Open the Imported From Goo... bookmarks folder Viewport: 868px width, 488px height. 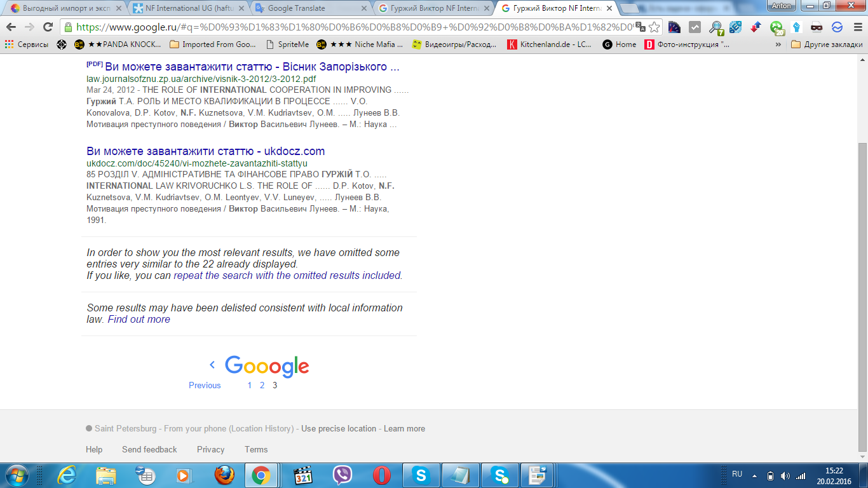213,44
